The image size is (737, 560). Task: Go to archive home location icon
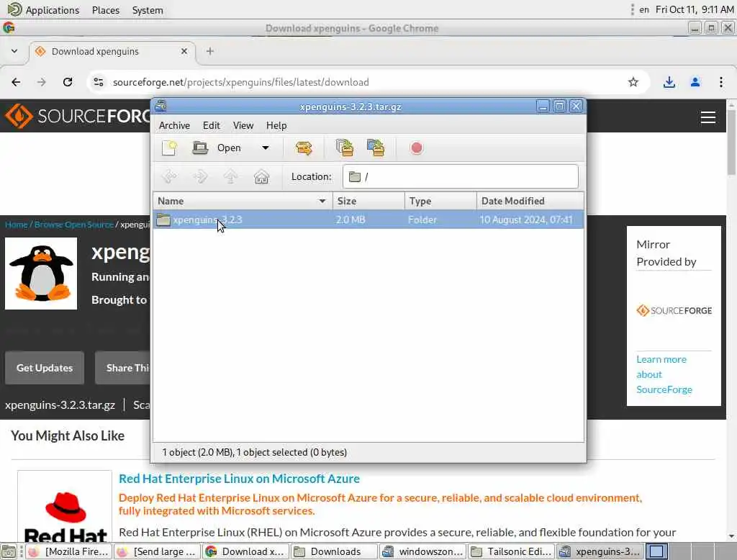tap(261, 177)
